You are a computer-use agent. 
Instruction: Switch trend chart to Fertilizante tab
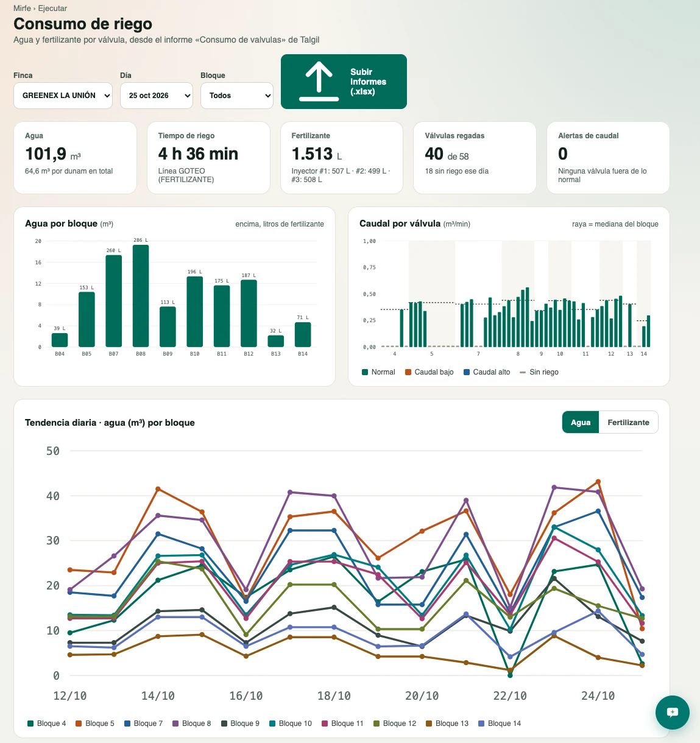pyautogui.click(x=628, y=423)
